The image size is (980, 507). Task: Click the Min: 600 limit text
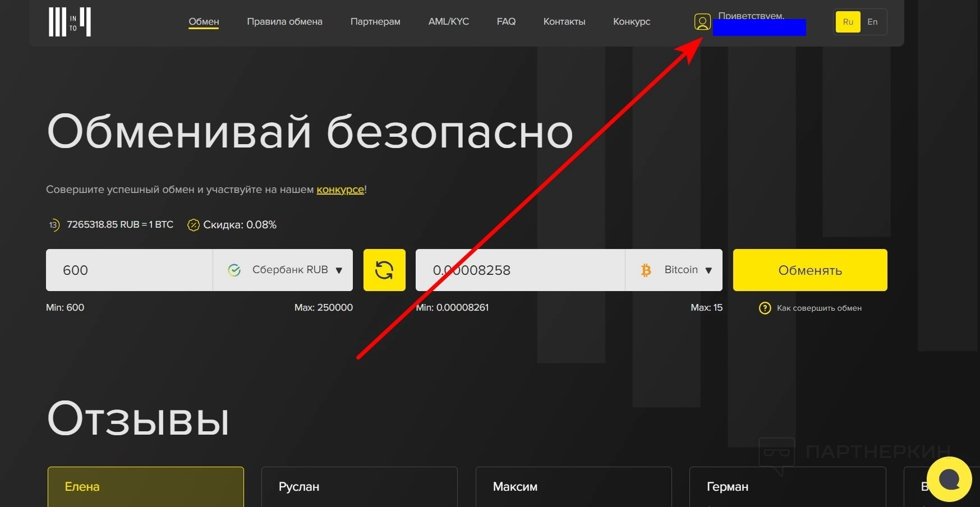point(65,307)
